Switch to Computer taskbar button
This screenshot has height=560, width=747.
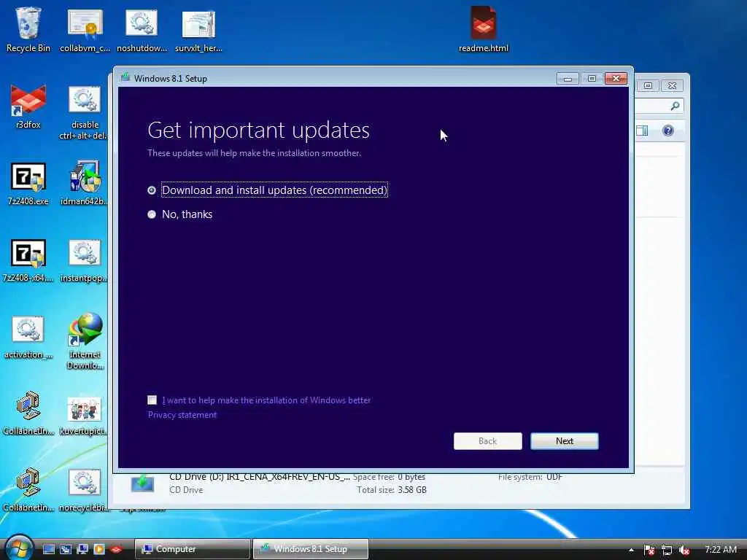coord(192,549)
